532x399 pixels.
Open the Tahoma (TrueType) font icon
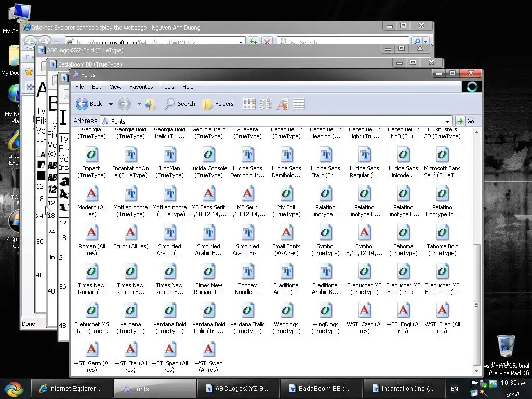403,233
